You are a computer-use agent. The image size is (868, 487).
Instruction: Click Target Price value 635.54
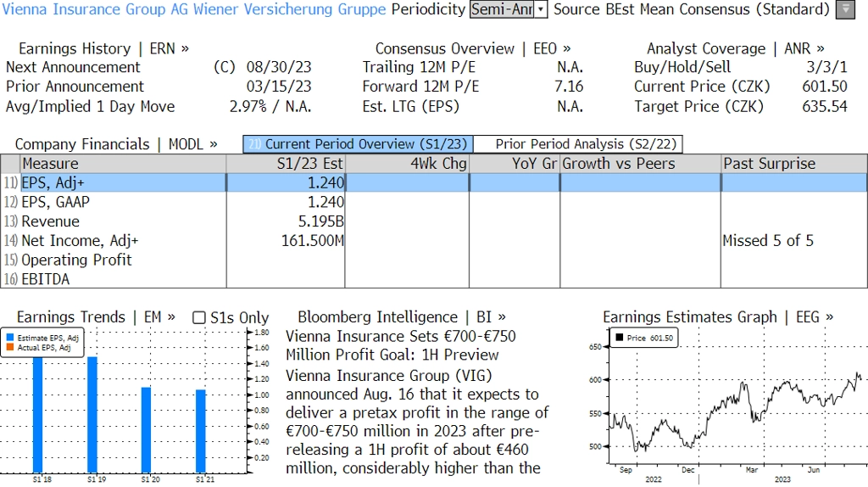[825, 107]
